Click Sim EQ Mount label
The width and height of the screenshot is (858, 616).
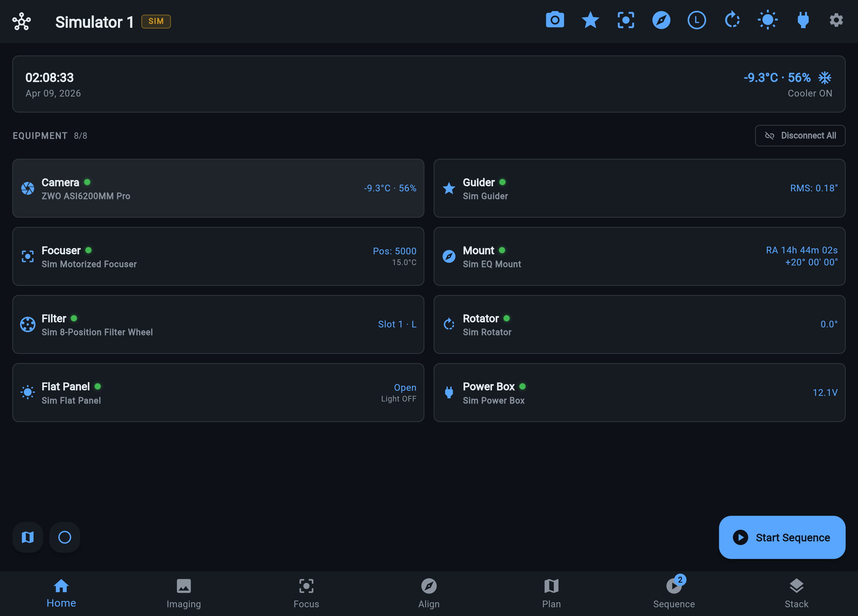pyautogui.click(x=492, y=264)
